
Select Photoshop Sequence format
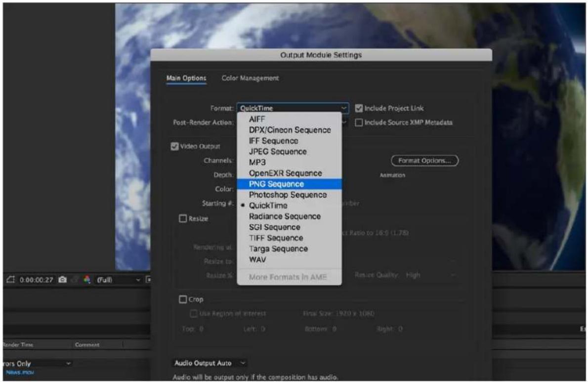coord(289,195)
